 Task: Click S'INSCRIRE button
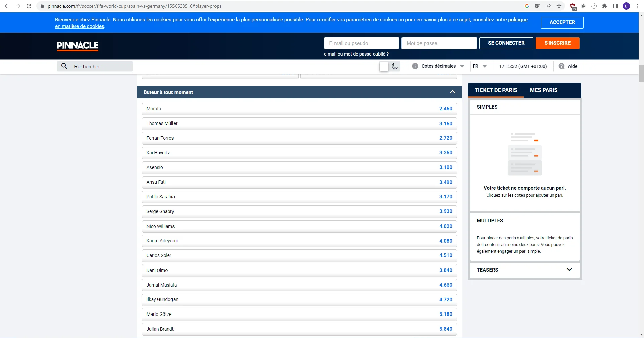(x=557, y=43)
